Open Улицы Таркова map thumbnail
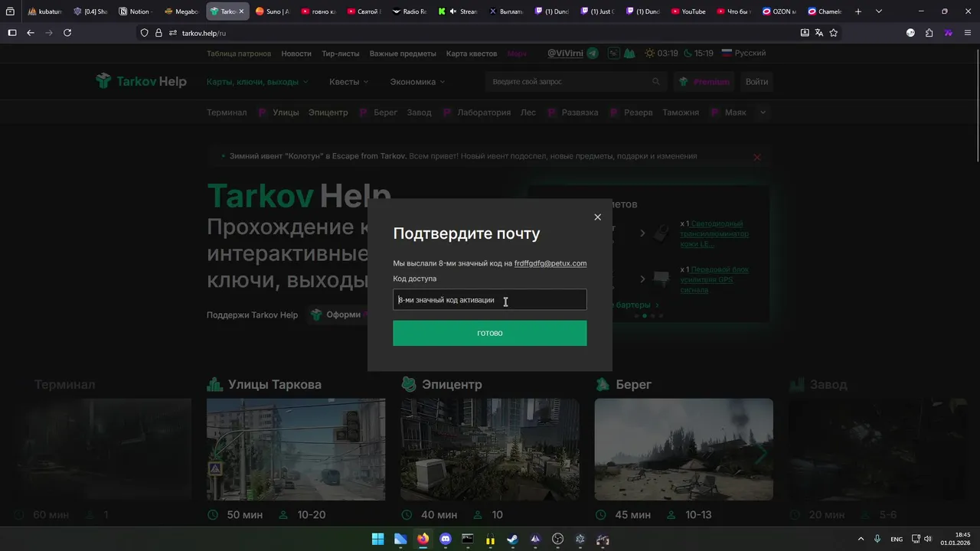 click(296, 449)
